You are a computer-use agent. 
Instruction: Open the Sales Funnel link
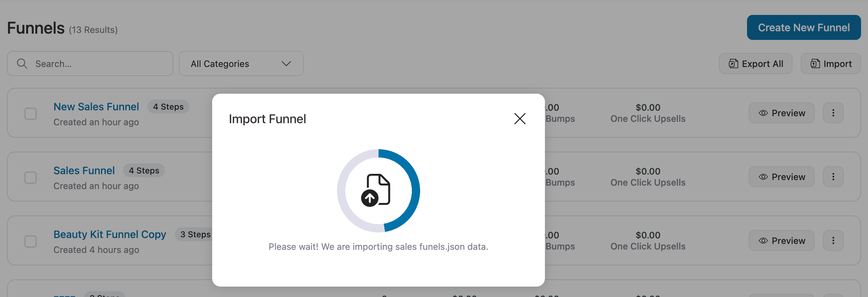(84, 170)
